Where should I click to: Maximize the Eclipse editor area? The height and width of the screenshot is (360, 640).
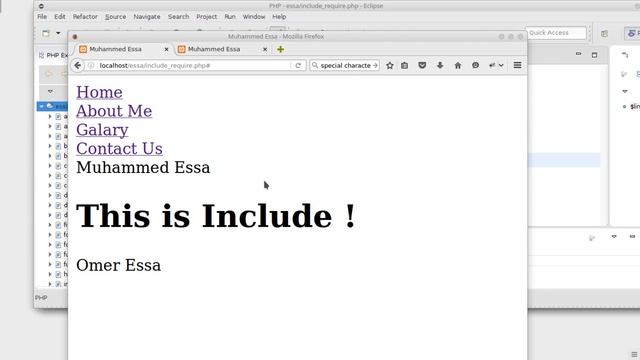pos(594,54)
